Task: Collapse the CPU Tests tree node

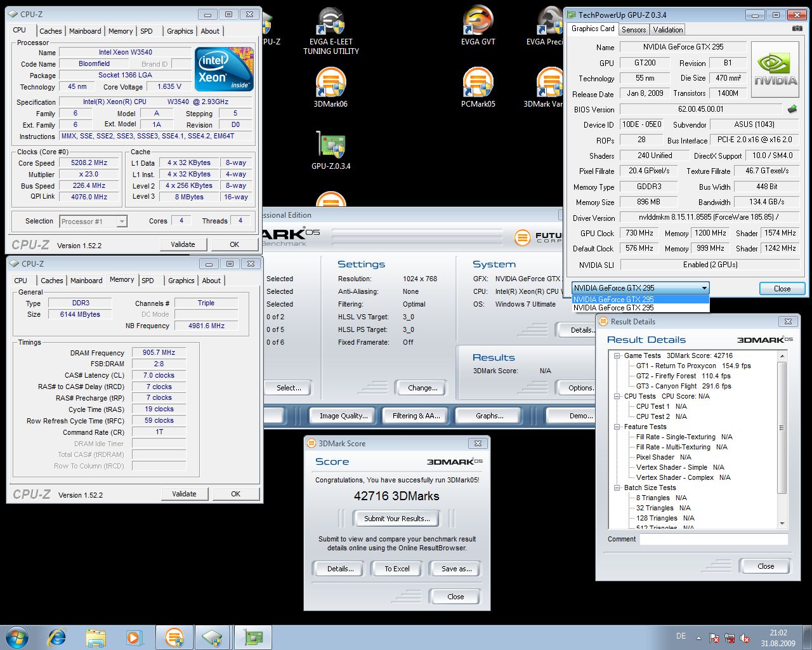Action: [x=617, y=396]
